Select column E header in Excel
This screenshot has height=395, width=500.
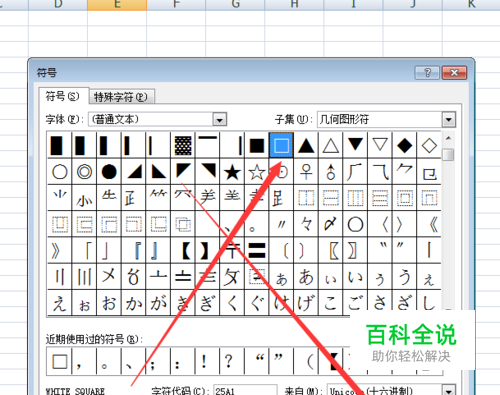coord(117,5)
